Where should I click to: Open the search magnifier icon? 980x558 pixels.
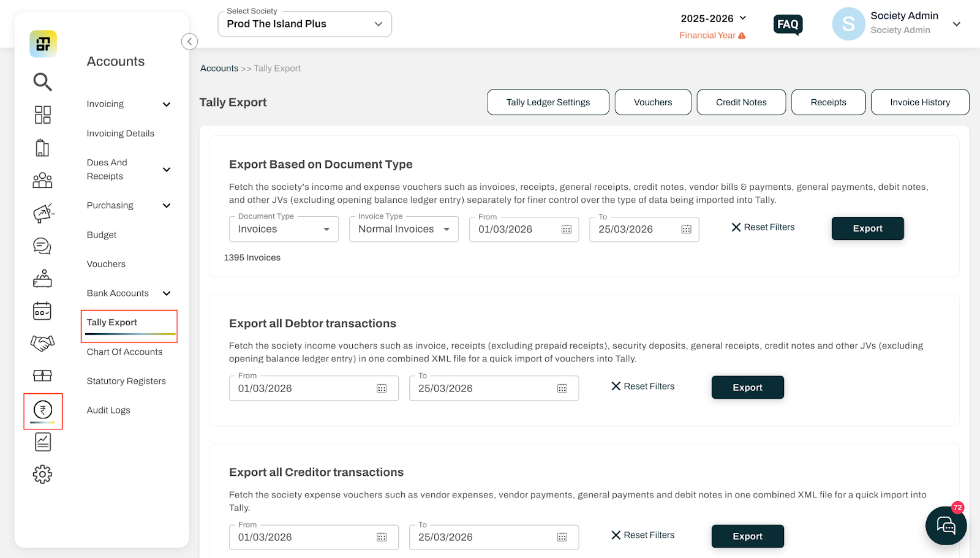[42, 81]
